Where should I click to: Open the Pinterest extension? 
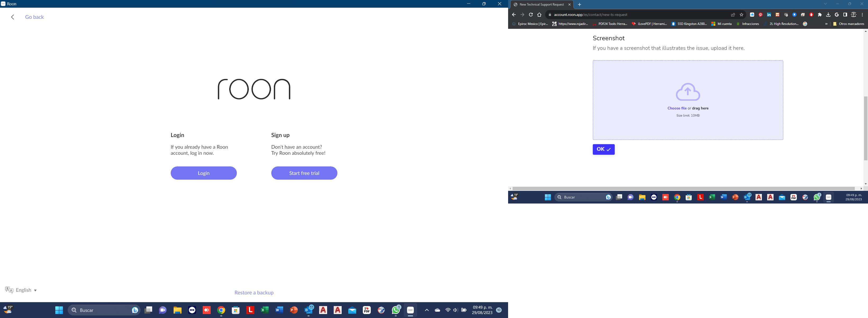[761, 15]
